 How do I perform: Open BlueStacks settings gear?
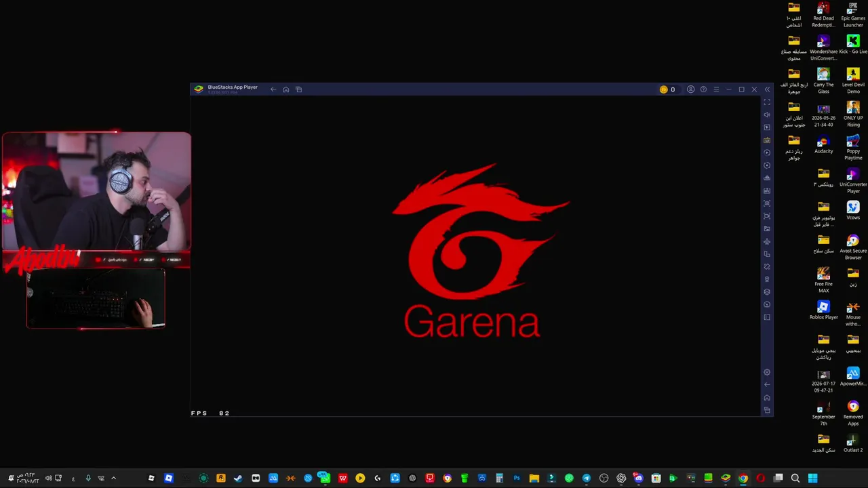point(767,372)
